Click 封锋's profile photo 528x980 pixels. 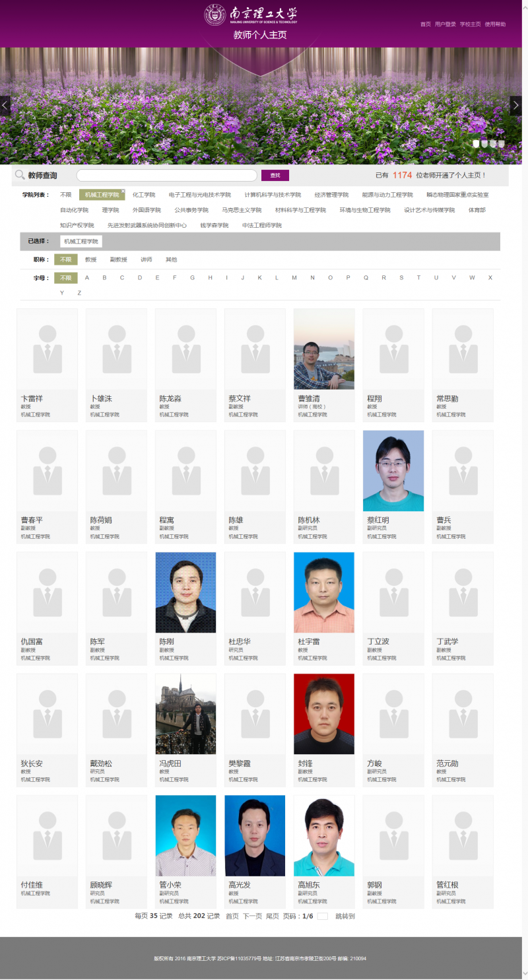pyautogui.click(x=323, y=714)
